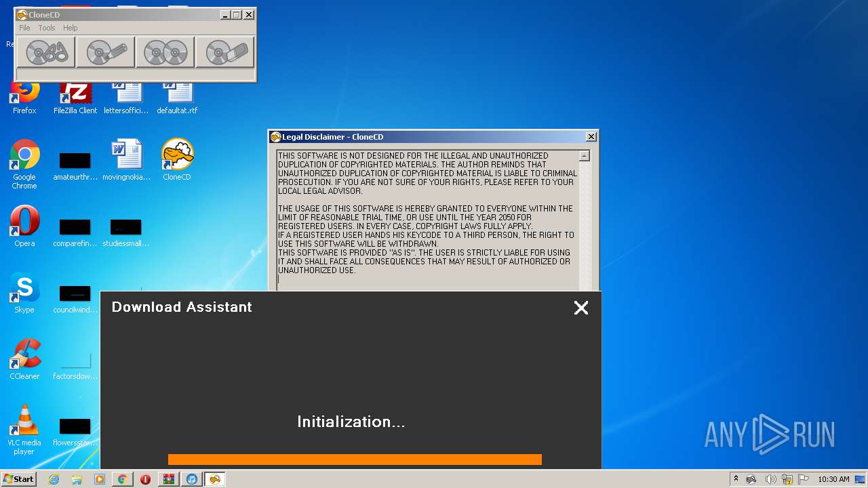868x488 pixels.
Task: Click the Erase CD button in CloneCD
Action: point(225,52)
